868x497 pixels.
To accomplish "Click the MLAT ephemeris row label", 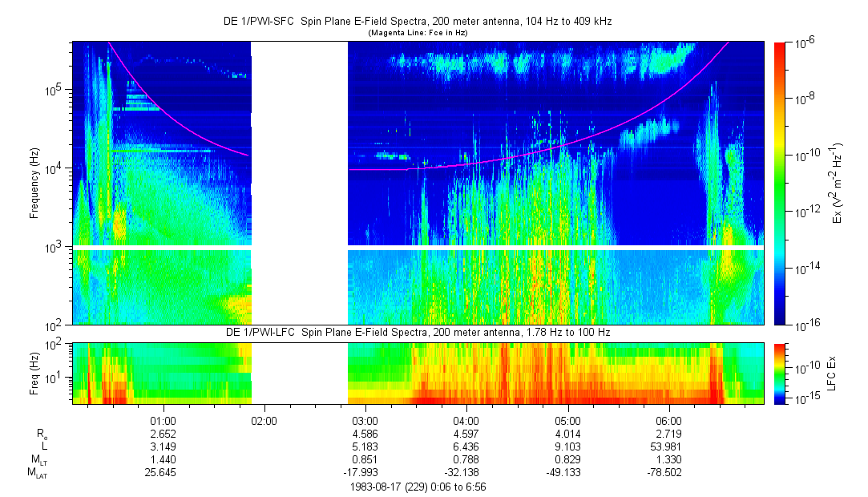I will [x=36, y=473].
